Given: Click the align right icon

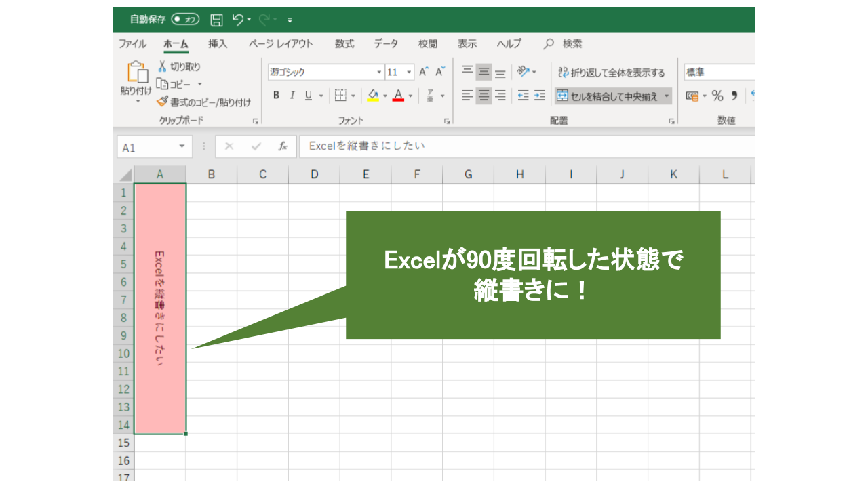Looking at the screenshot, I should point(500,96).
